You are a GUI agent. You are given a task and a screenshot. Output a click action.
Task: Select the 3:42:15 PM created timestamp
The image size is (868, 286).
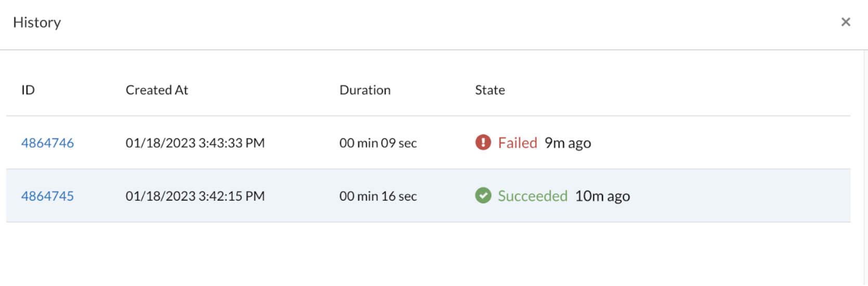pos(195,196)
